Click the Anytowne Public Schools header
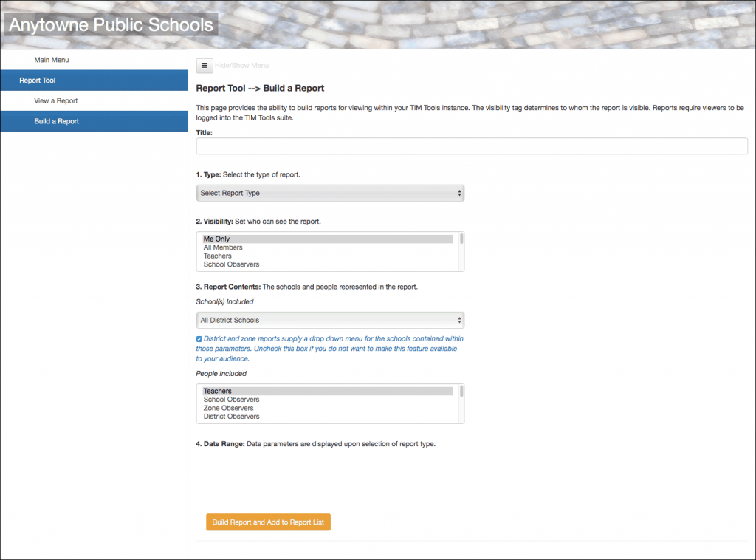 [111, 24]
